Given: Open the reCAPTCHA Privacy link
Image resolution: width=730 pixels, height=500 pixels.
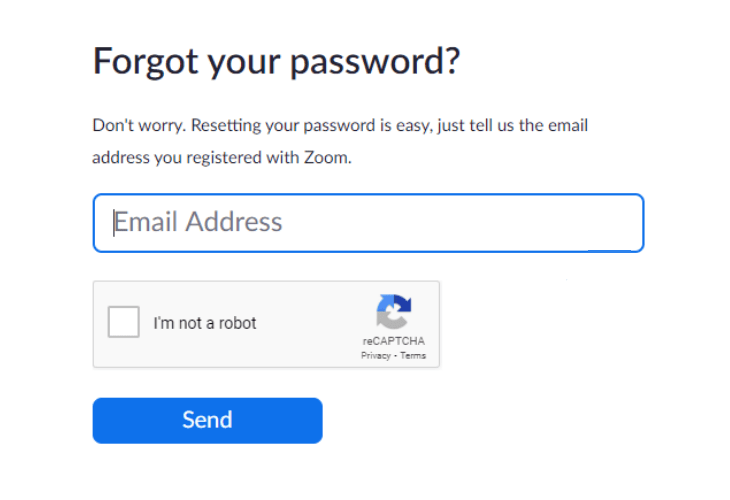Looking at the screenshot, I should pos(376,356).
